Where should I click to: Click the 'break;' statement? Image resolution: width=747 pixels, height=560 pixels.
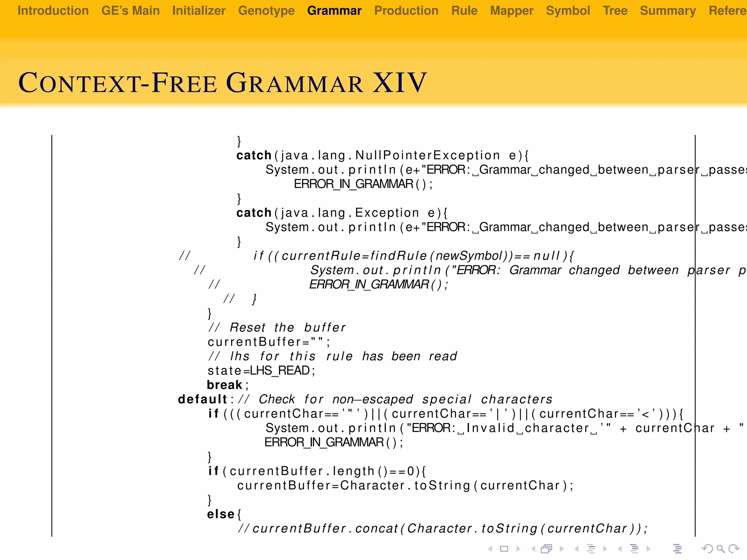coord(228,385)
